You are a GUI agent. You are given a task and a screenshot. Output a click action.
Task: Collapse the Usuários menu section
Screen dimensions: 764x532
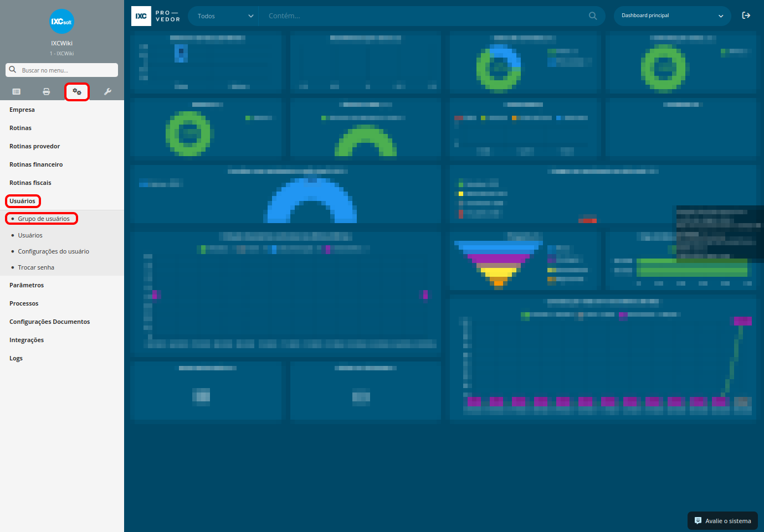click(23, 201)
